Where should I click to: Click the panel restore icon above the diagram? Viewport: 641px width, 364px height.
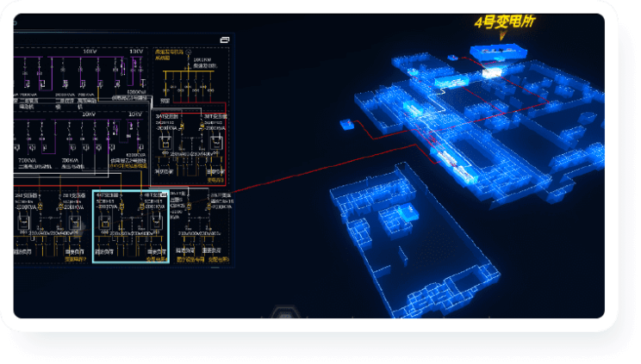pyautogui.click(x=225, y=40)
